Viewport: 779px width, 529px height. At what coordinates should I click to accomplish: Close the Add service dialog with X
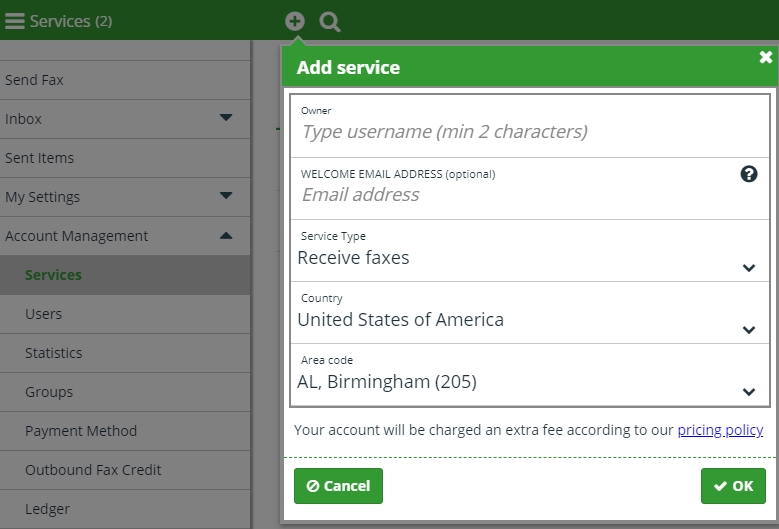click(x=766, y=57)
